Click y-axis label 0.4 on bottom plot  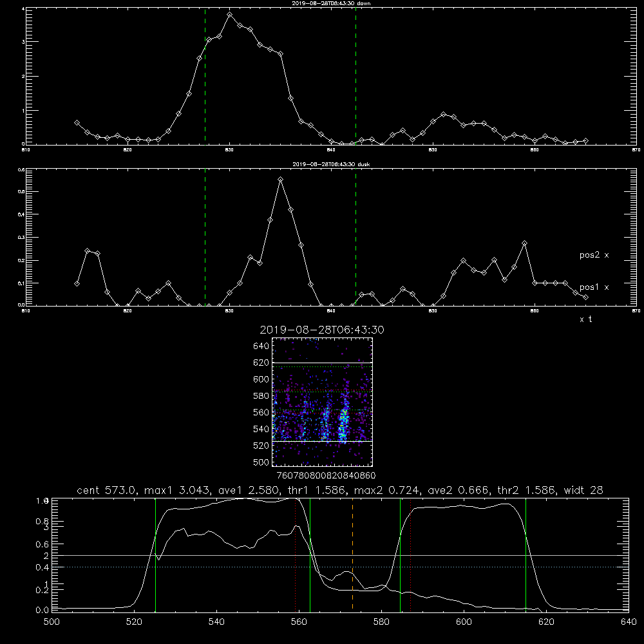pyautogui.click(x=42, y=567)
